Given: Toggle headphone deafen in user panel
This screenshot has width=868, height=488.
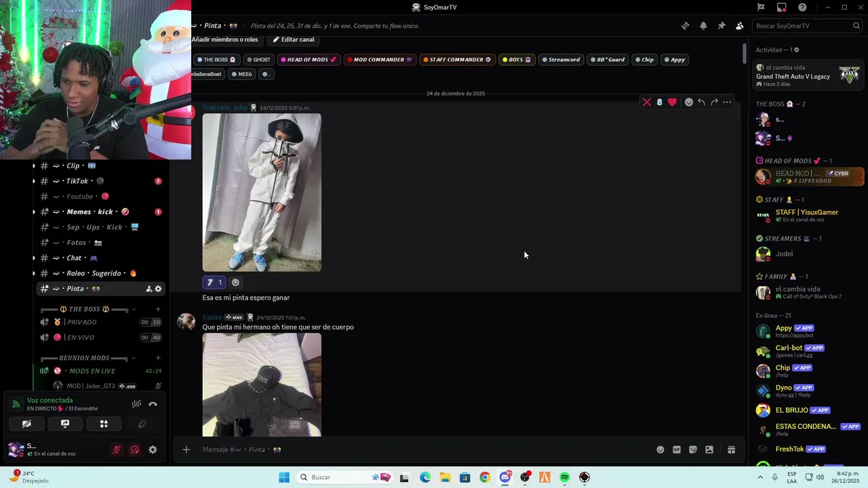Looking at the screenshot, I should click(x=134, y=449).
